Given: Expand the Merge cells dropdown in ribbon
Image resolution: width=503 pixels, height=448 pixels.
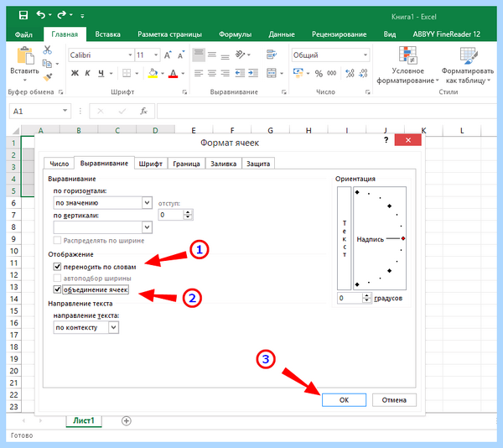Looking at the screenshot, I should point(282,74).
